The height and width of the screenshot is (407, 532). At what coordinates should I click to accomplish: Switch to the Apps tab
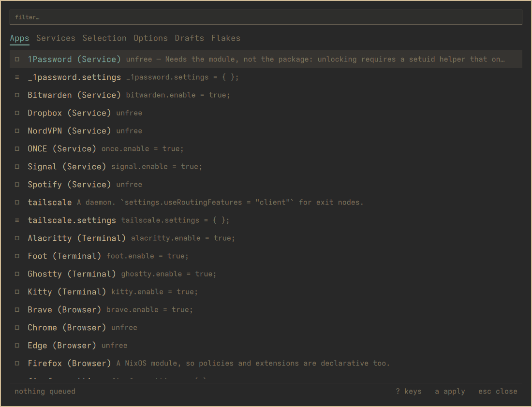19,38
